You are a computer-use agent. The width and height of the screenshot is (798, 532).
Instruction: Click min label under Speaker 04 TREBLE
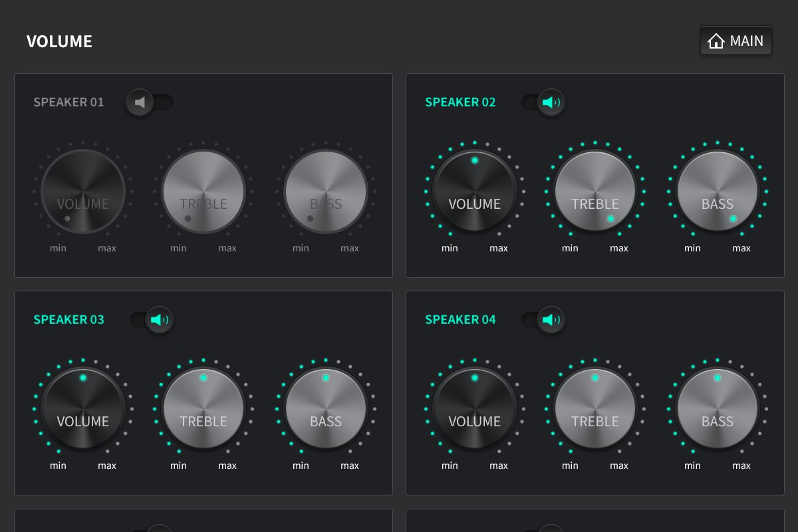tap(571, 465)
